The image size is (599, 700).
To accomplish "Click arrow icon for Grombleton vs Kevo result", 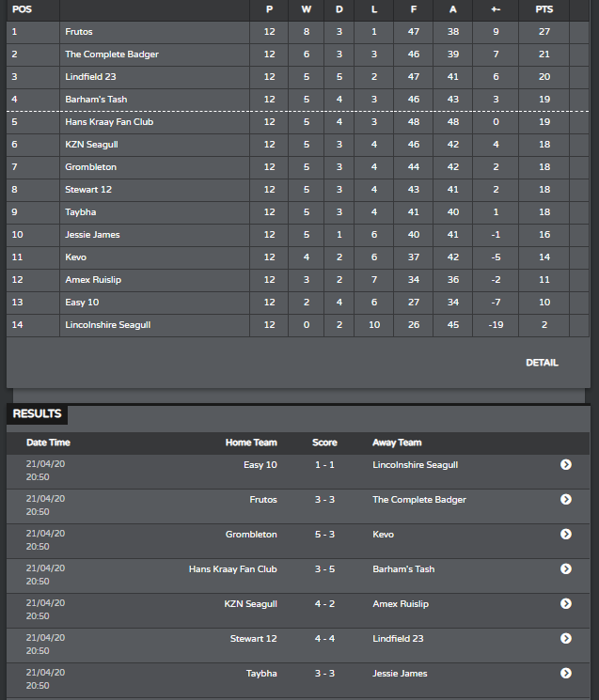I will pos(565,535).
